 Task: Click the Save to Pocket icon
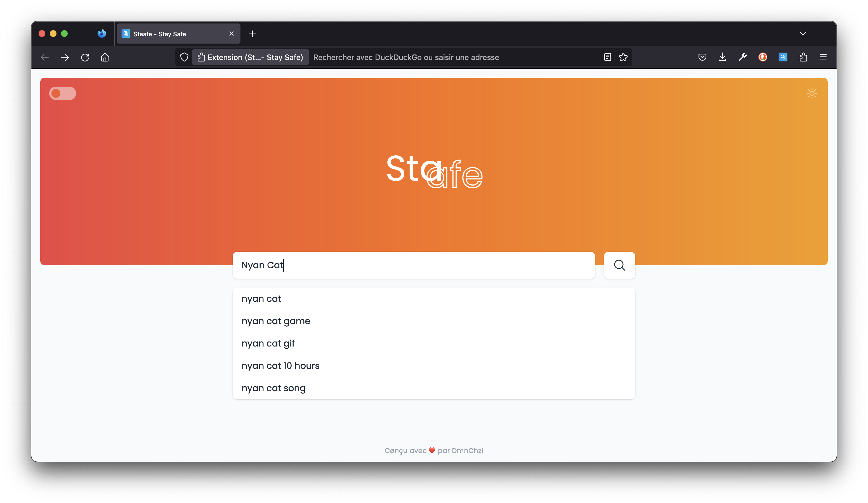(x=702, y=57)
